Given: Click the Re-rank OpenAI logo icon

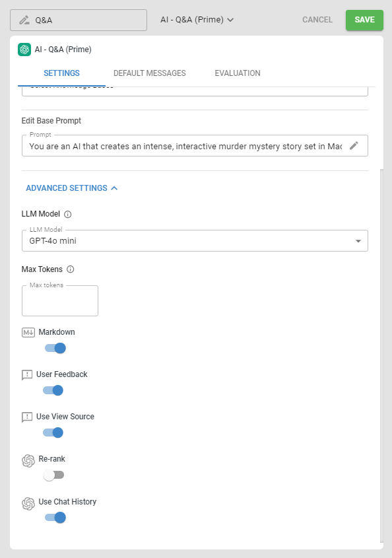Looking at the screenshot, I should point(28,460).
